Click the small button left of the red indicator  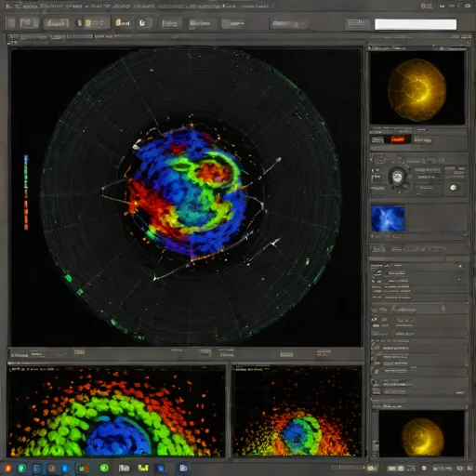pos(377,140)
